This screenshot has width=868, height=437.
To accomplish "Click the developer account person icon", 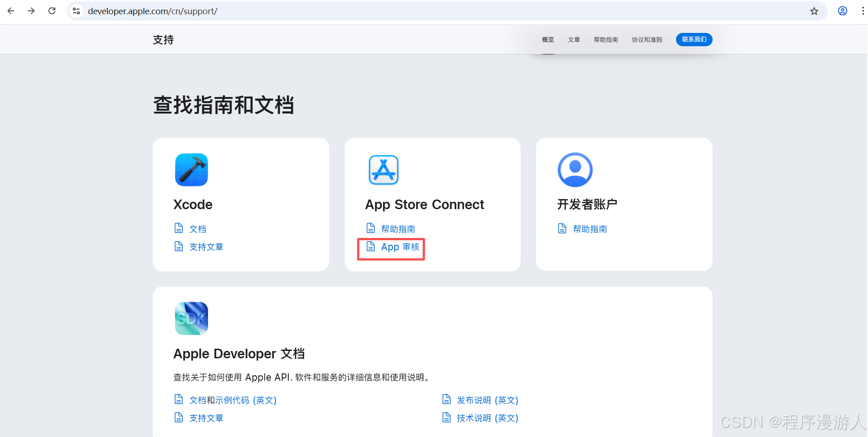I will (x=575, y=170).
